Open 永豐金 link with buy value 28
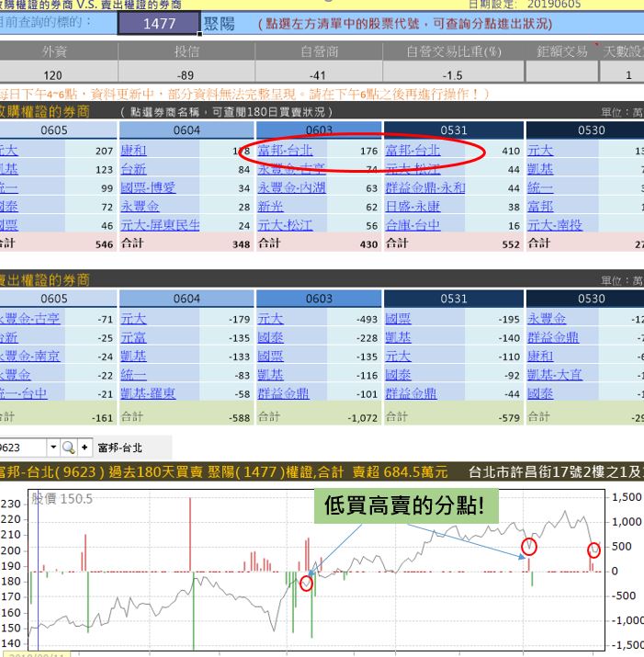This screenshot has height=657, width=644. tap(140, 207)
